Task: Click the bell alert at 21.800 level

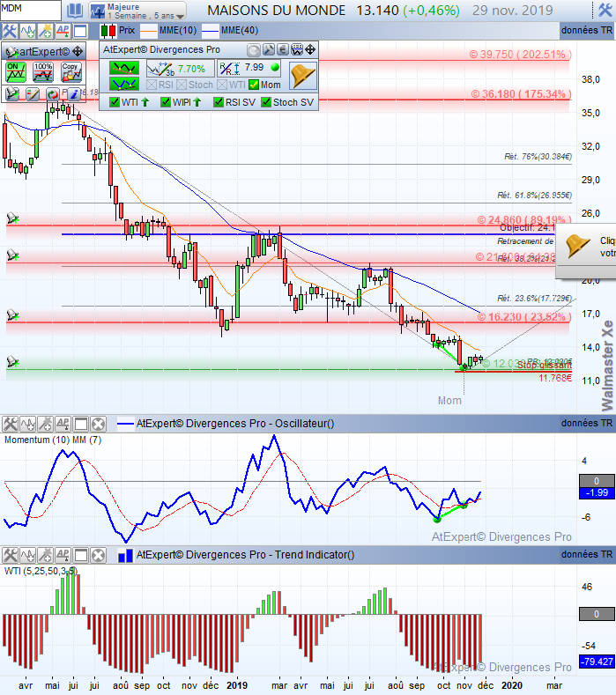Action: (x=13, y=255)
